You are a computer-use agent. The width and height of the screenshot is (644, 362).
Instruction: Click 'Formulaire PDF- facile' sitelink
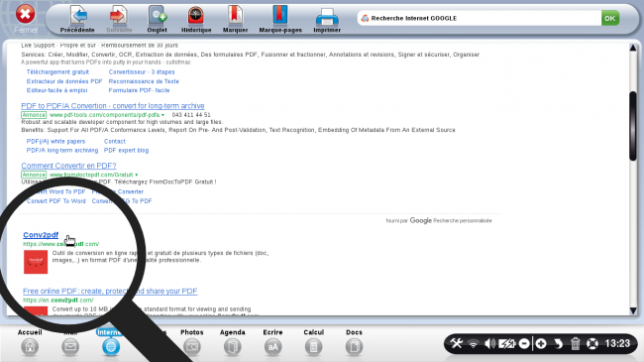[x=140, y=90]
